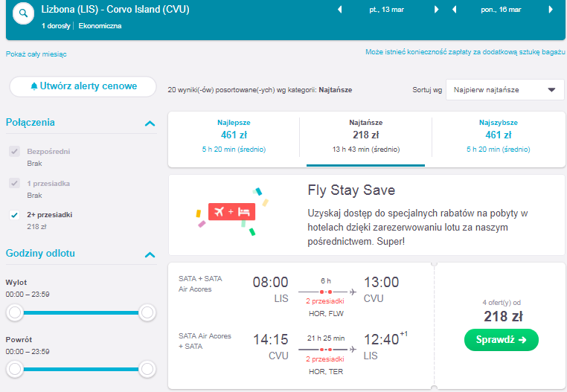Click the green Sprawdź button
The width and height of the screenshot is (567, 392).
502,340
